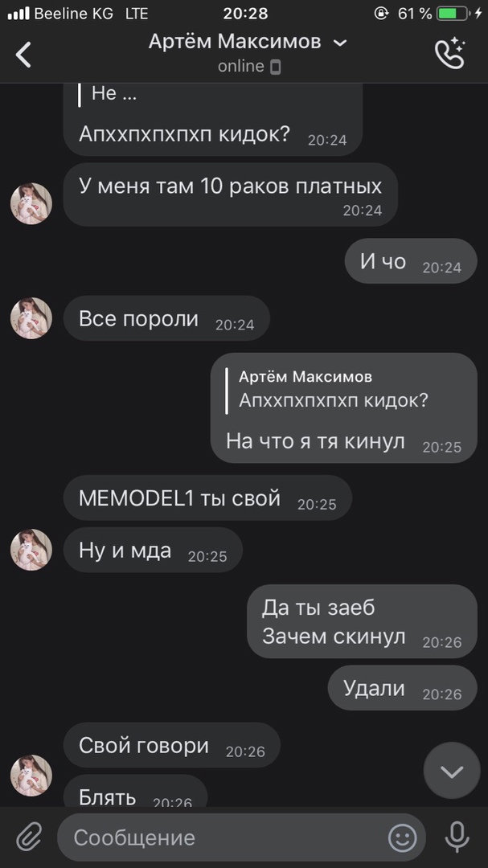Tap the avatar beside 'Ну и мда'
488x868 pixels.
click(31, 550)
